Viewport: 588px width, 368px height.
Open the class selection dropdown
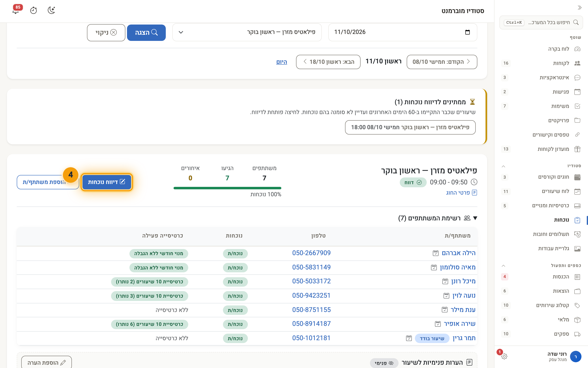247,32
